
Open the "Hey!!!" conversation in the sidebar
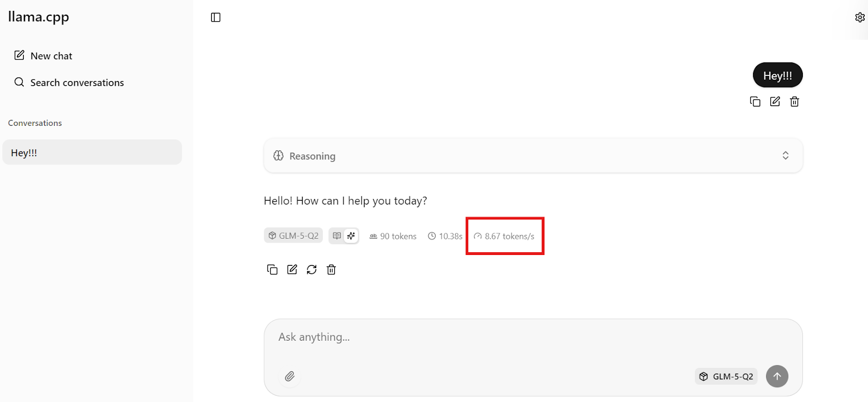pos(92,152)
